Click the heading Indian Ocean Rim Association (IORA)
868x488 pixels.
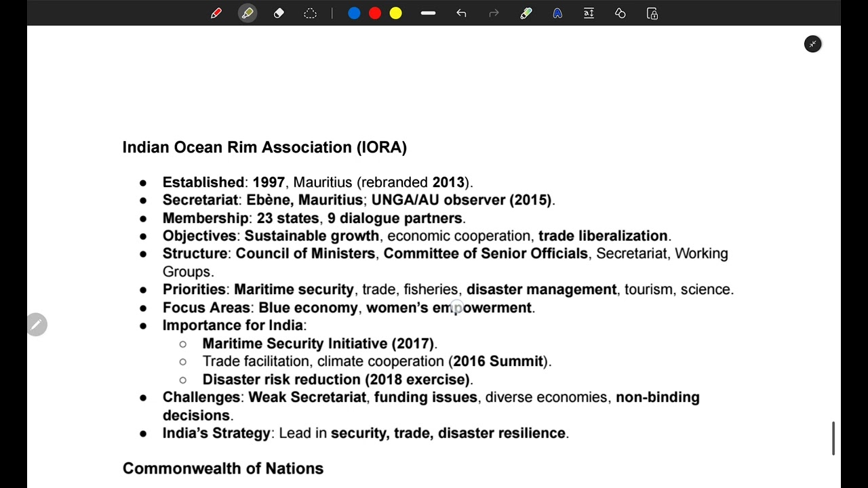264,147
